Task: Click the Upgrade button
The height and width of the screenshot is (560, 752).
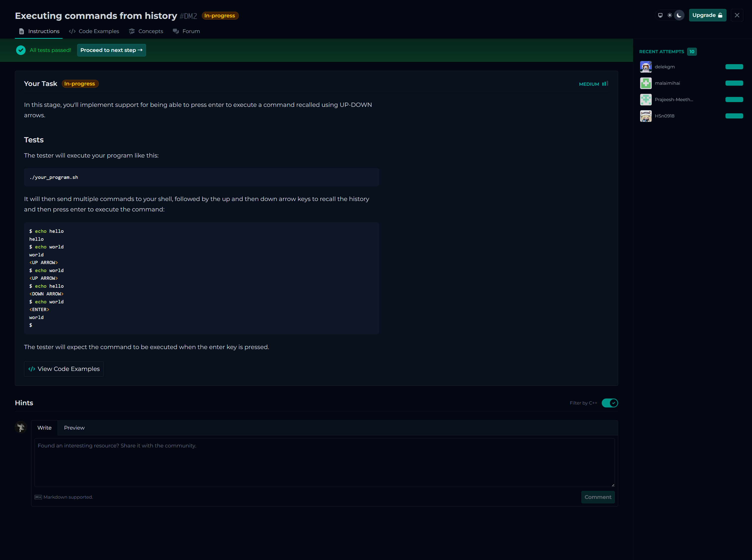Action: 707,15
